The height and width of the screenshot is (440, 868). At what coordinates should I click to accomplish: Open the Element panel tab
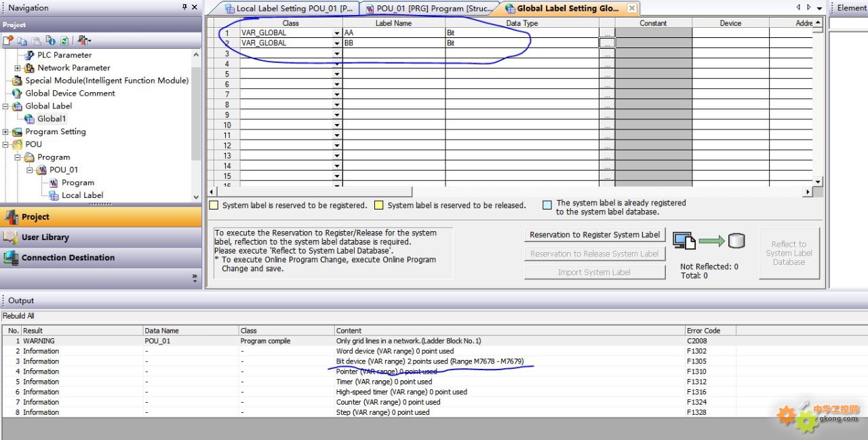click(851, 7)
